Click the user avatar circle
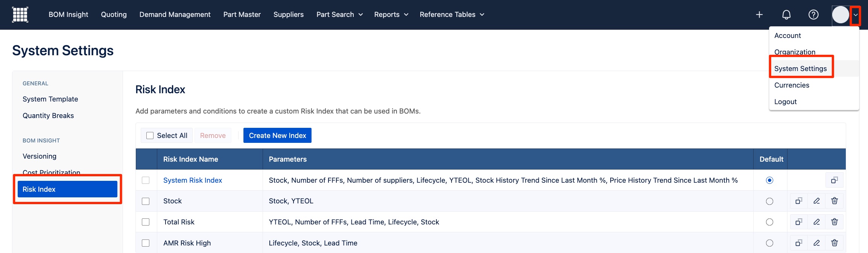Screen dimensions: 868x253 click(x=841, y=15)
